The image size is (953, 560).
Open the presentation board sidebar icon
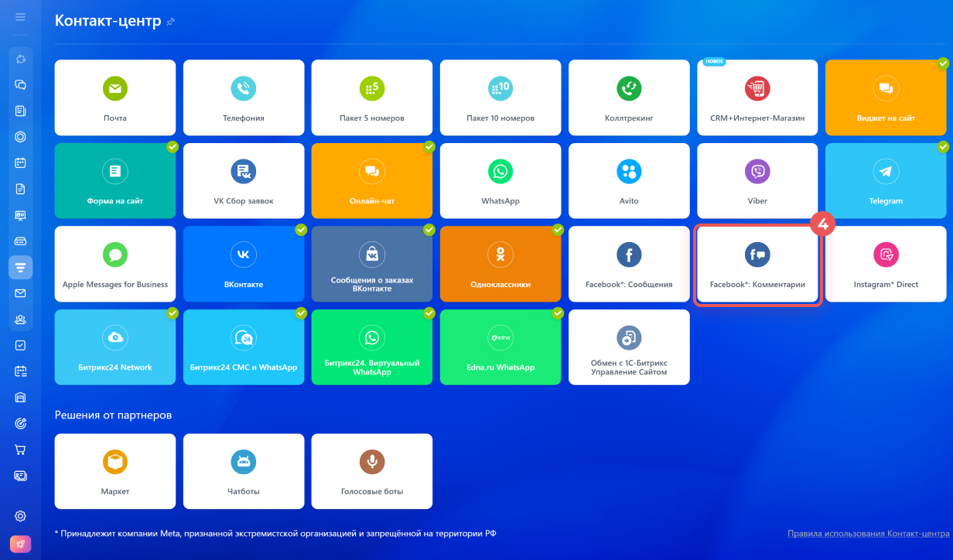click(21, 215)
